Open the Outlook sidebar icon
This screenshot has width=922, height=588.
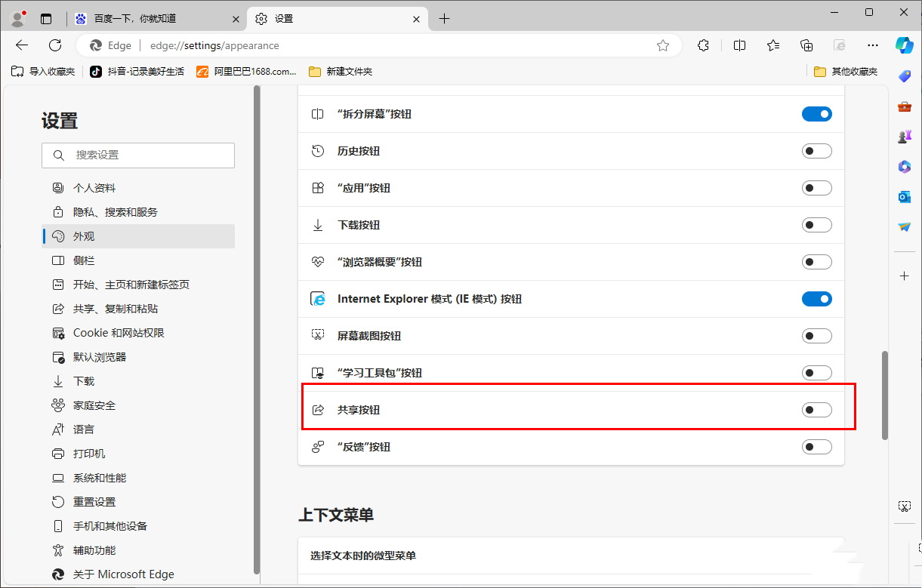click(904, 196)
